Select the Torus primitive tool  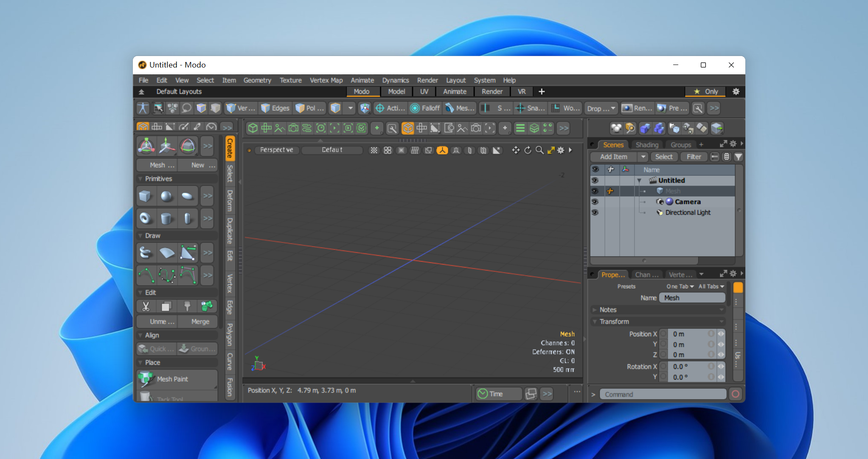pyautogui.click(x=146, y=218)
